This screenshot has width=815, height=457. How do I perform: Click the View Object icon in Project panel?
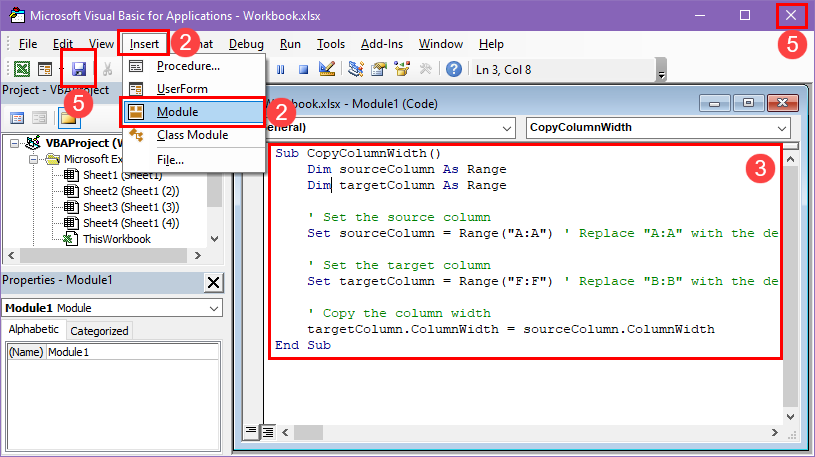pyautogui.click(x=40, y=118)
